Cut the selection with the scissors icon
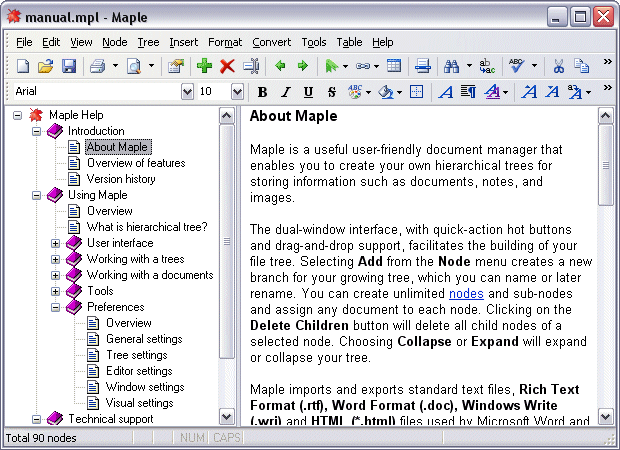Screen dimensions: 620x450 click(558, 66)
